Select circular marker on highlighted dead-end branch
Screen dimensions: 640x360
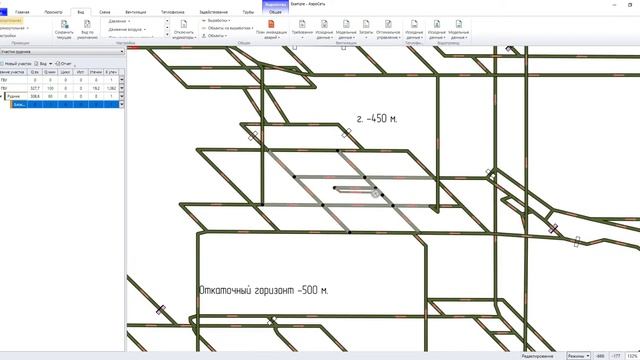[x=376, y=194]
